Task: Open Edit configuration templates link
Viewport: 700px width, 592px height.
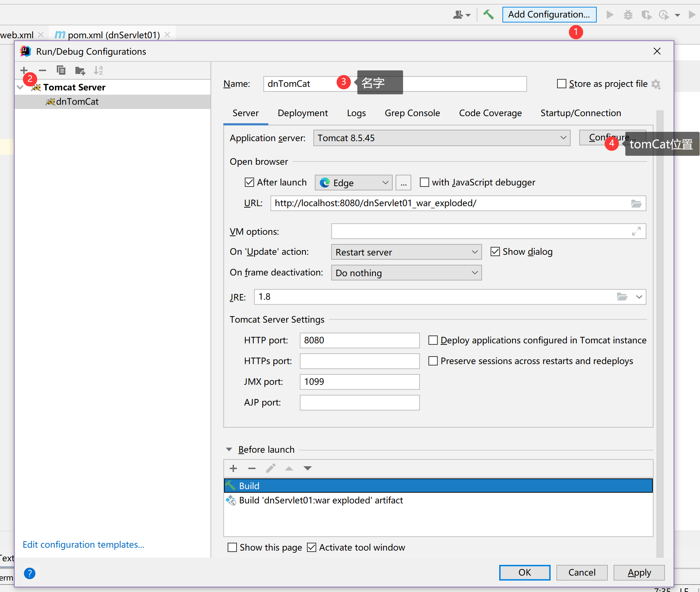Action: 83,545
